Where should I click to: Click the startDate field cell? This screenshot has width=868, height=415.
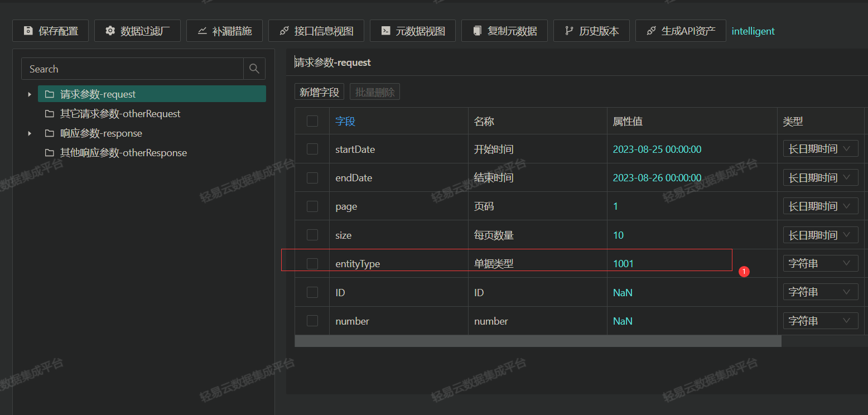399,149
